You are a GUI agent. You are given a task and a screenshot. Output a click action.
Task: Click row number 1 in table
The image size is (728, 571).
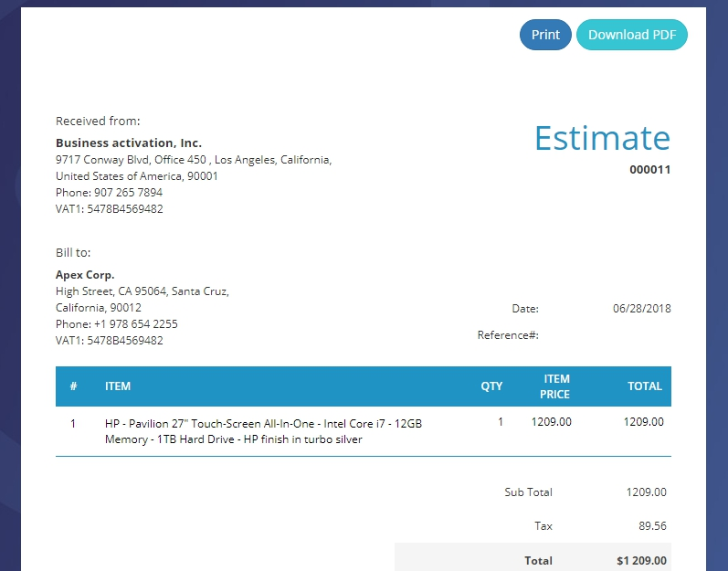(x=73, y=424)
